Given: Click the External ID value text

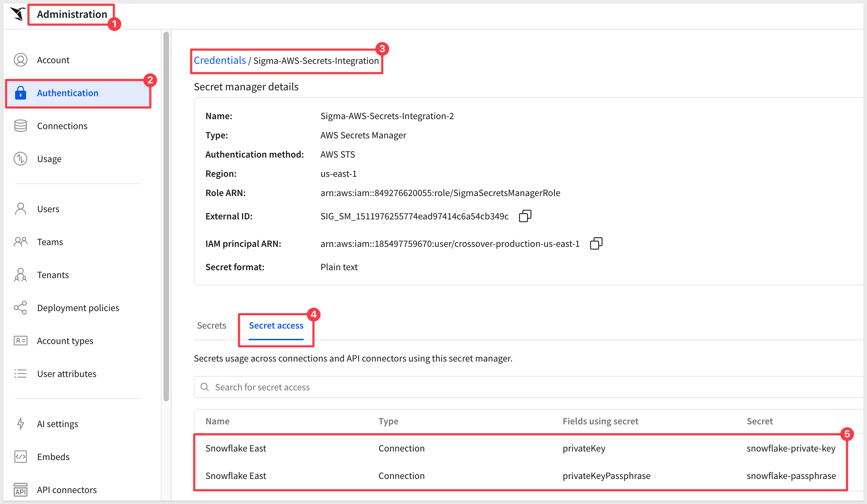Looking at the screenshot, I should [415, 216].
